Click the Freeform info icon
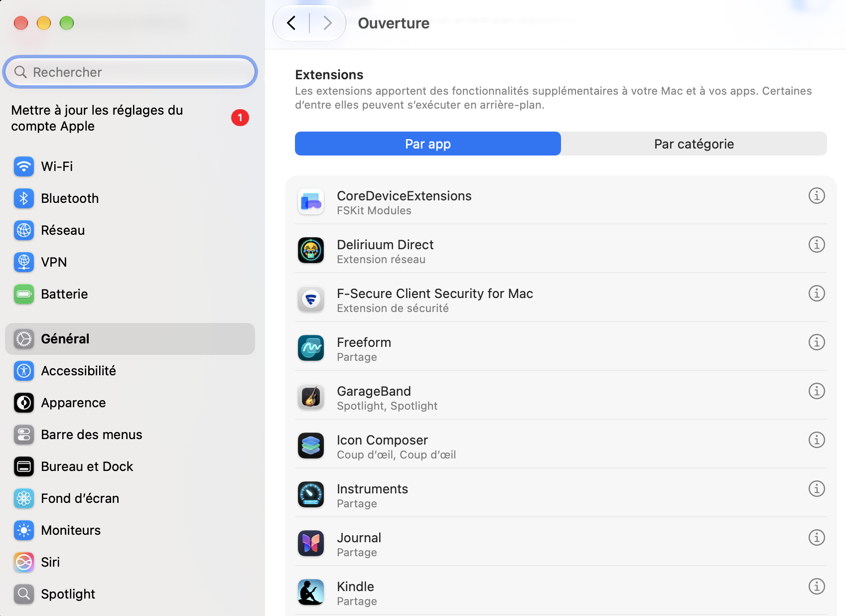This screenshot has height=616, width=846. pyautogui.click(x=816, y=342)
